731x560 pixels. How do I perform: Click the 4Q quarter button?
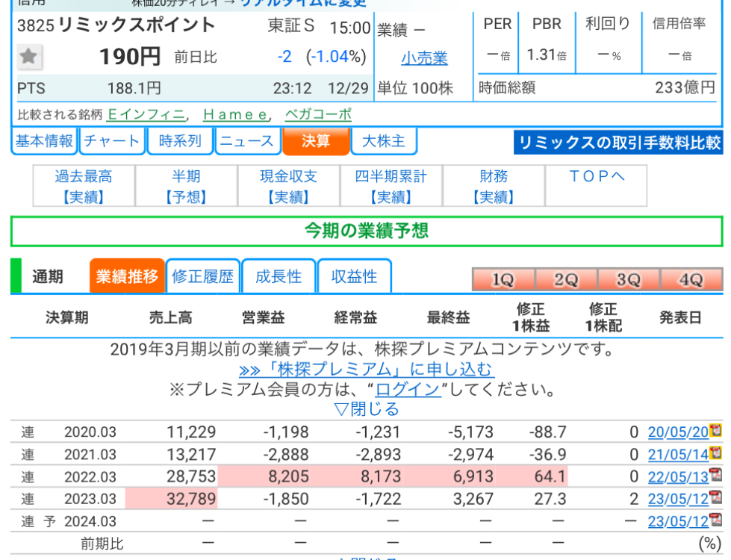point(691,279)
